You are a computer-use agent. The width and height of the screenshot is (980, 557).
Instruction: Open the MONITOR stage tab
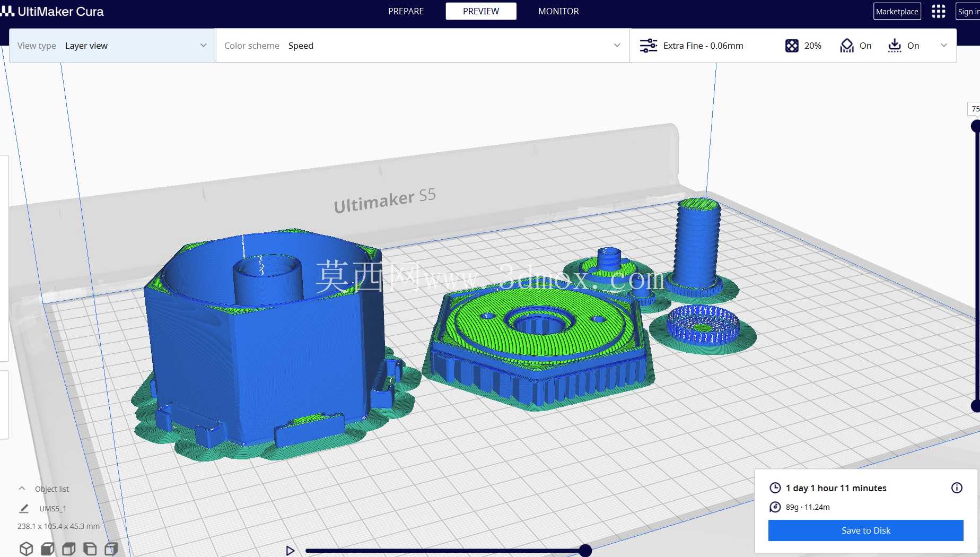coord(558,11)
